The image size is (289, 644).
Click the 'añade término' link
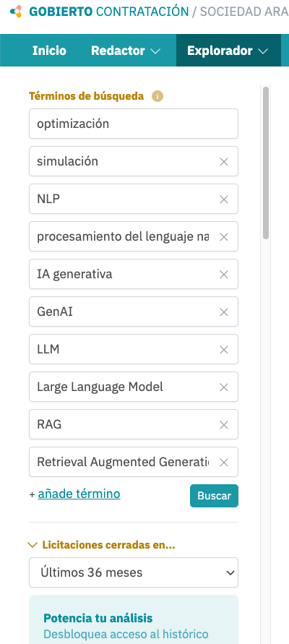click(x=79, y=494)
